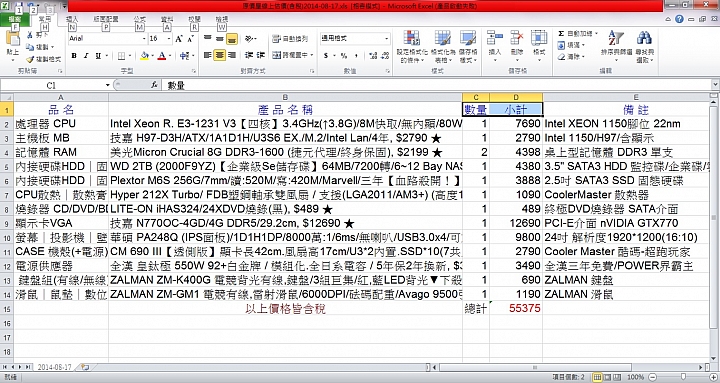Image resolution: width=720 pixels, height=383 pixels.
Task: Apply the red font color A
Action: tap(162, 56)
